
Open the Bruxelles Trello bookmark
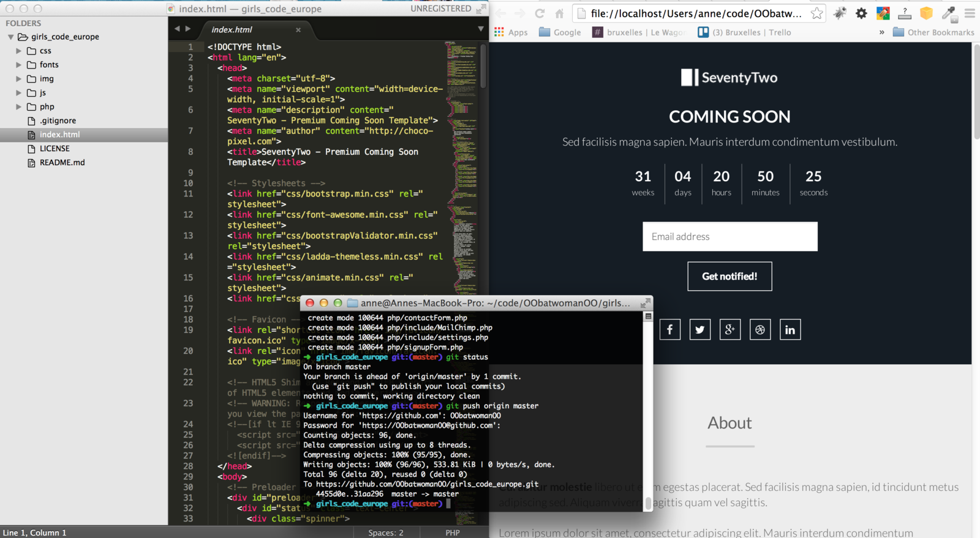point(744,32)
